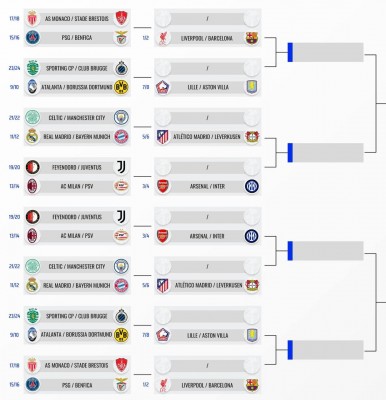
Task: Click the Bayern Munich logo in the upper bracket half
Action: (x=121, y=137)
